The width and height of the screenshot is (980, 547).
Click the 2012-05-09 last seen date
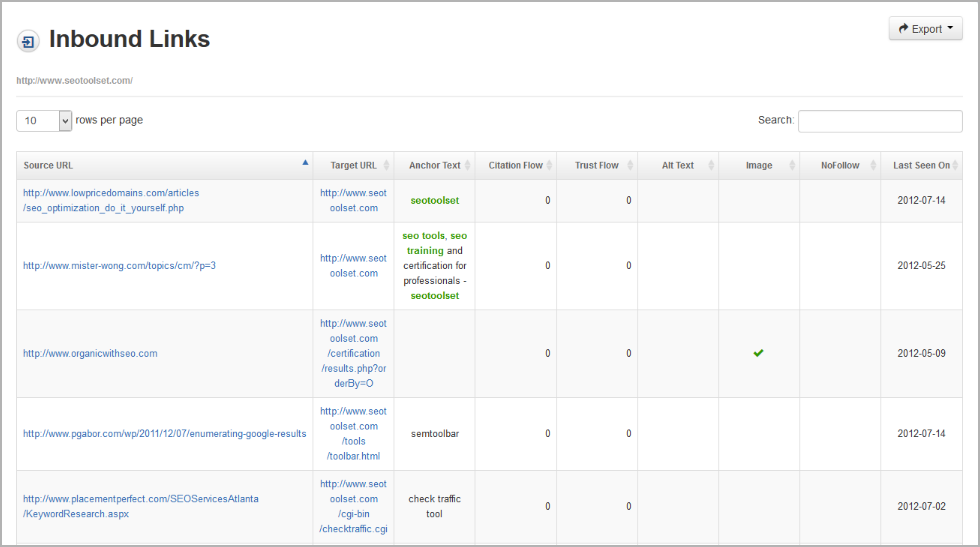pos(921,353)
